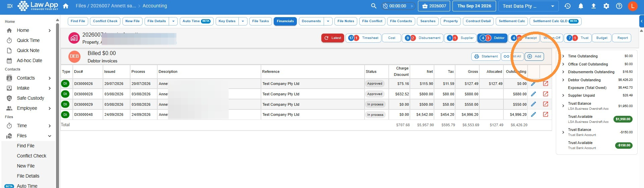Viewport: 644px width, 188px height.
Task: Edit invoice DI3000048 with pencil icon
Action: tap(533, 114)
